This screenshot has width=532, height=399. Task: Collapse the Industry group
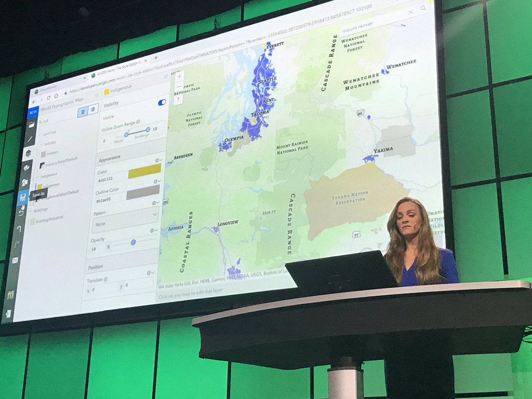pos(41,144)
